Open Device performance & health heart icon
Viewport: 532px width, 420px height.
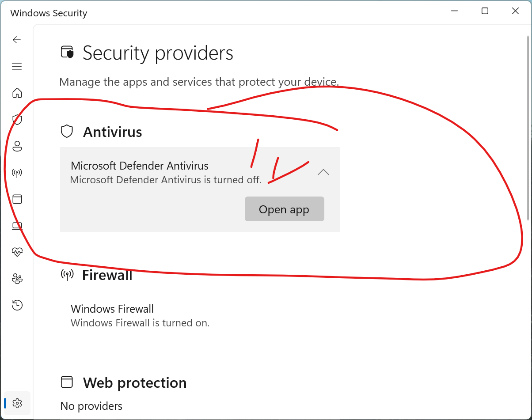pyautogui.click(x=17, y=252)
